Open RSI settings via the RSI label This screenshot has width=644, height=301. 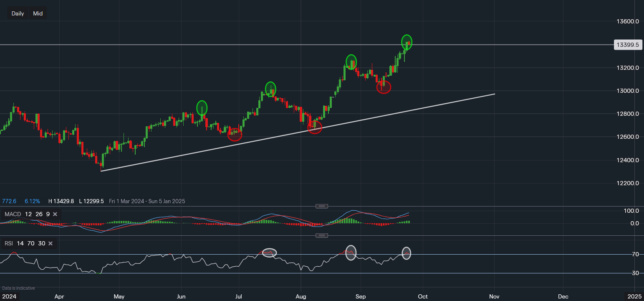(x=9, y=243)
